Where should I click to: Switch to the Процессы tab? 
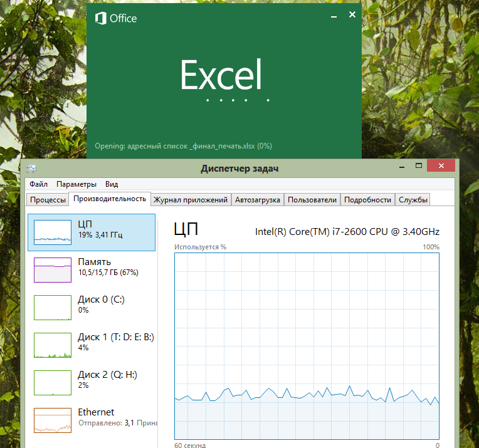coord(48,200)
